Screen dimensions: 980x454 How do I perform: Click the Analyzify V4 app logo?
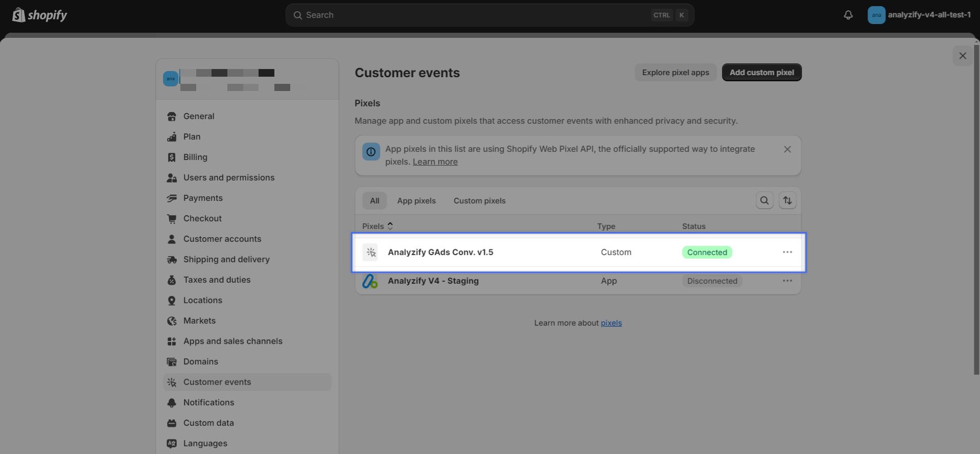pyautogui.click(x=370, y=281)
